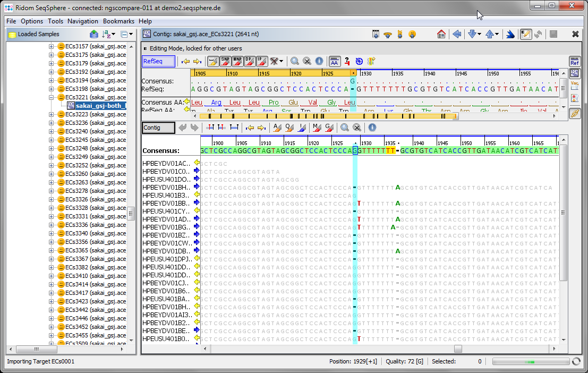Select the MNP variant marker tool
Image resolution: width=588 pixels, height=373 pixels.
(237, 61)
